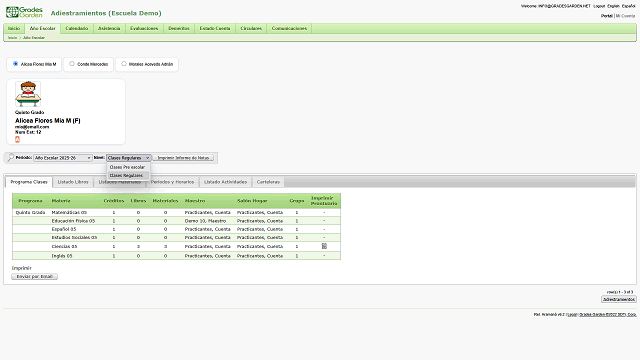Viewport: 640px width, 360px height.
Task: Click the Imprimir link below table
Action: (22, 268)
